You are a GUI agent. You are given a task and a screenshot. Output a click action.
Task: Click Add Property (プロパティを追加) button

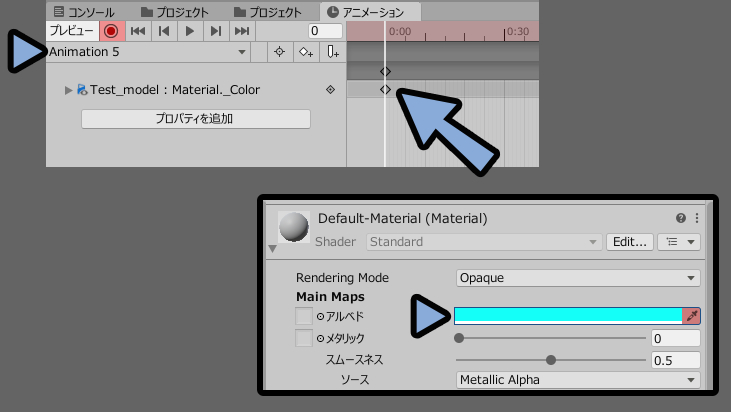click(196, 119)
